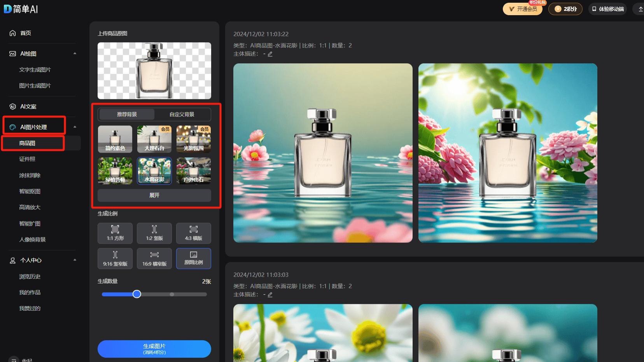The height and width of the screenshot is (362, 644).
Task: Click the 2张 quantity value
Action: (206, 282)
